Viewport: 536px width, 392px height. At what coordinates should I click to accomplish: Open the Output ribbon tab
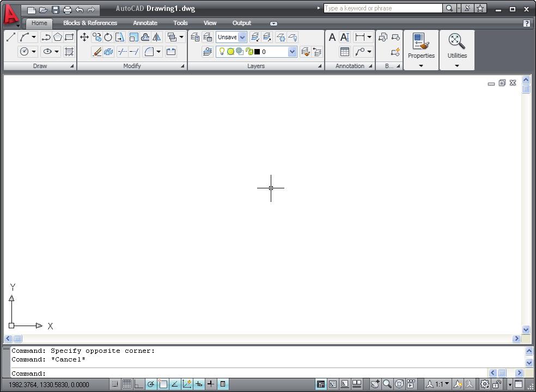(242, 23)
